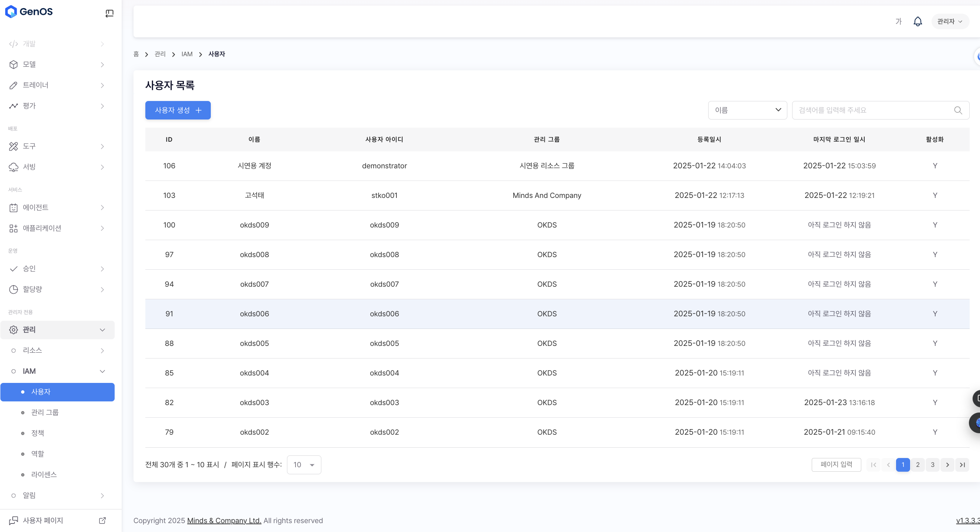The width and height of the screenshot is (980, 532).
Task: Collapse the IAM submenu
Action: coord(102,371)
